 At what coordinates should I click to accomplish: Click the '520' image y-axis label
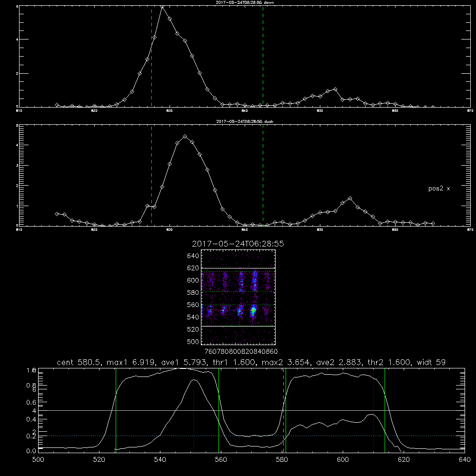click(193, 329)
